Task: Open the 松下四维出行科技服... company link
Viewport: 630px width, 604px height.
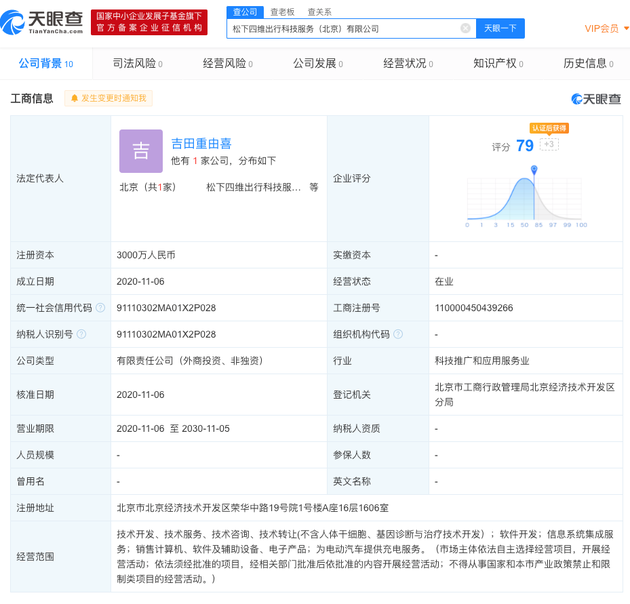Action: (253, 187)
